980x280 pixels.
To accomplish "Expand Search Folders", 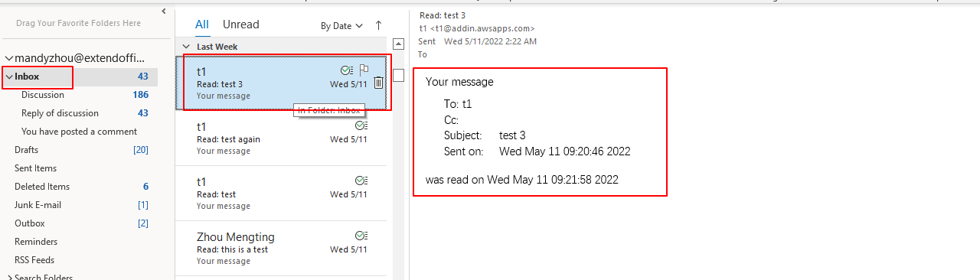I will (x=9, y=278).
